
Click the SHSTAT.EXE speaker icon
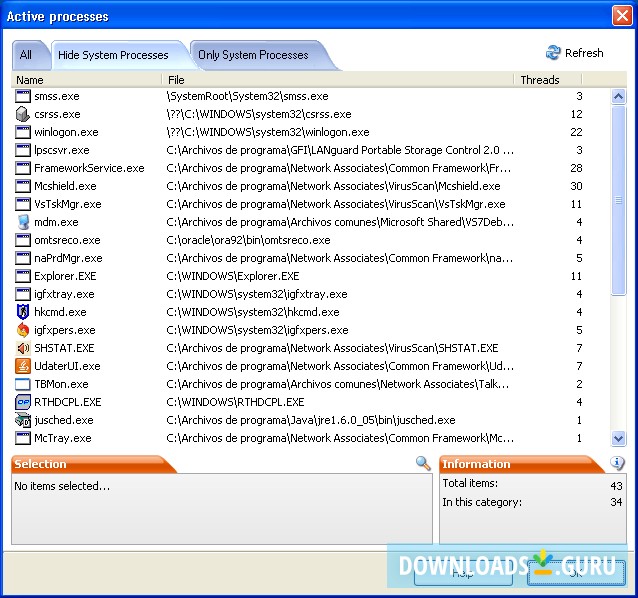pyautogui.click(x=23, y=348)
